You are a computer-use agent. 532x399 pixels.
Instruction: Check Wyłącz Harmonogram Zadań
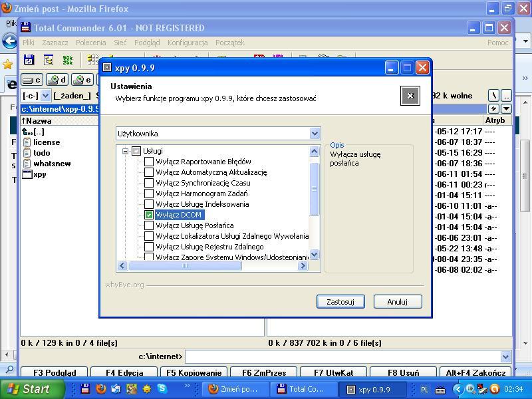(x=148, y=194)
